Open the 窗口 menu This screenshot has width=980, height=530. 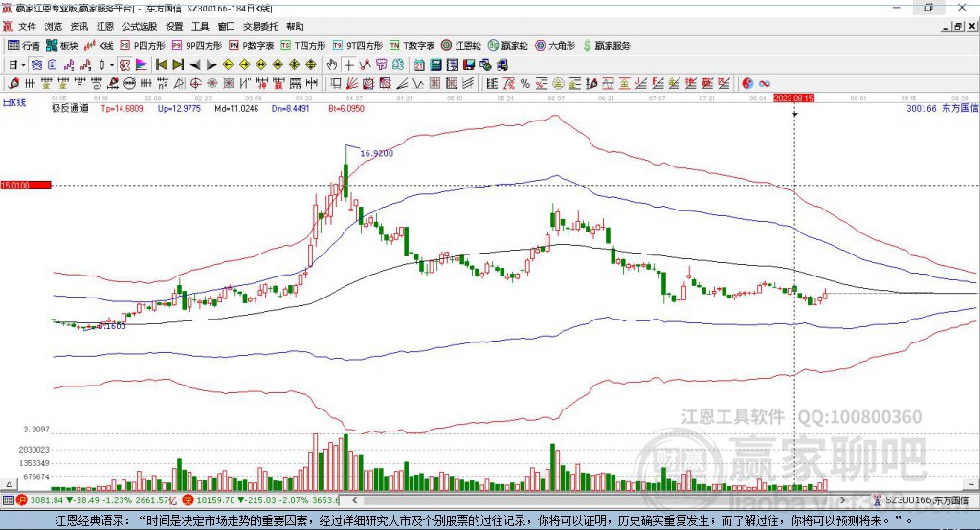point(226,26)
